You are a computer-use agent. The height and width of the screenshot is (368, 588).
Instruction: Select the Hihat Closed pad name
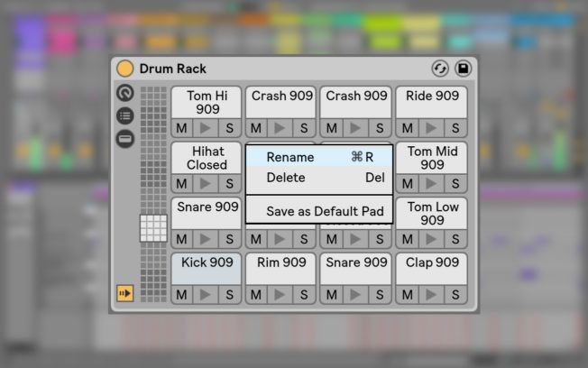pos(207,158)
